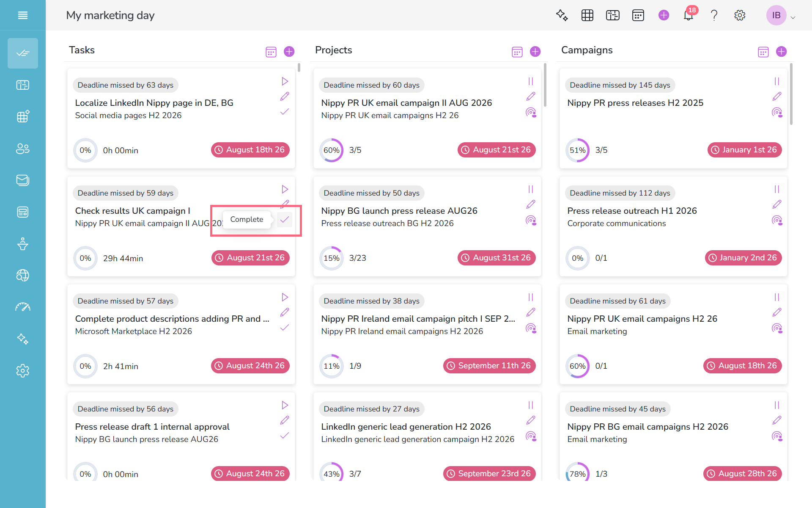
Task: Open target icon on 'Nippy PR Ireland' project
Action: point(531,328)
